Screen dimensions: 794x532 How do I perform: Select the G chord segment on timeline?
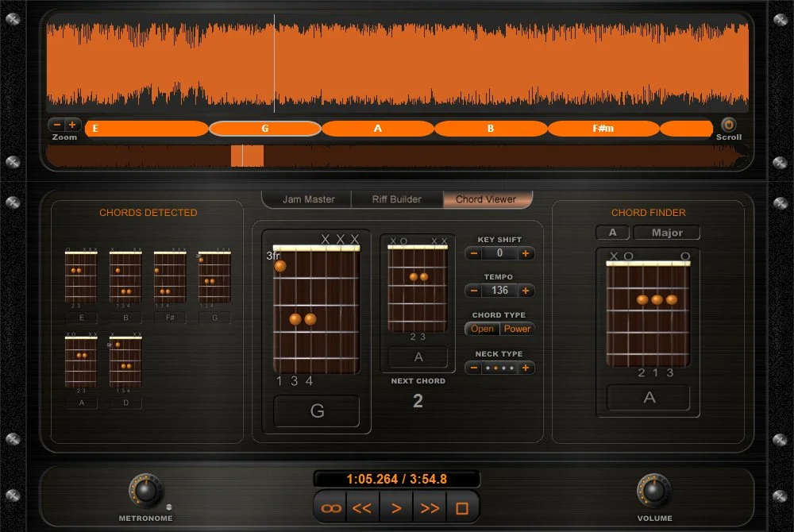tap(265, 129)
